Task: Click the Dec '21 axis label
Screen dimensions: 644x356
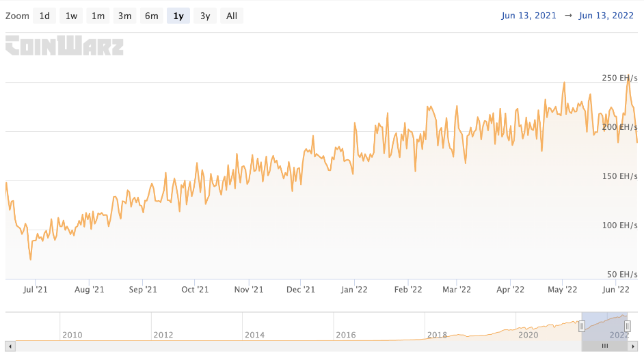Action: tap(301, 290)
